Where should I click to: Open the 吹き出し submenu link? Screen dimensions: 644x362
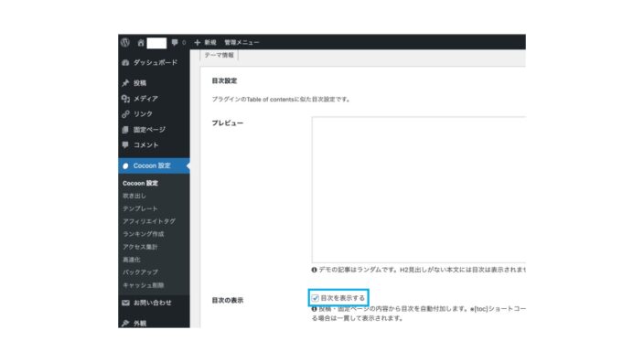pyautogui.click(x=134, y=196)
